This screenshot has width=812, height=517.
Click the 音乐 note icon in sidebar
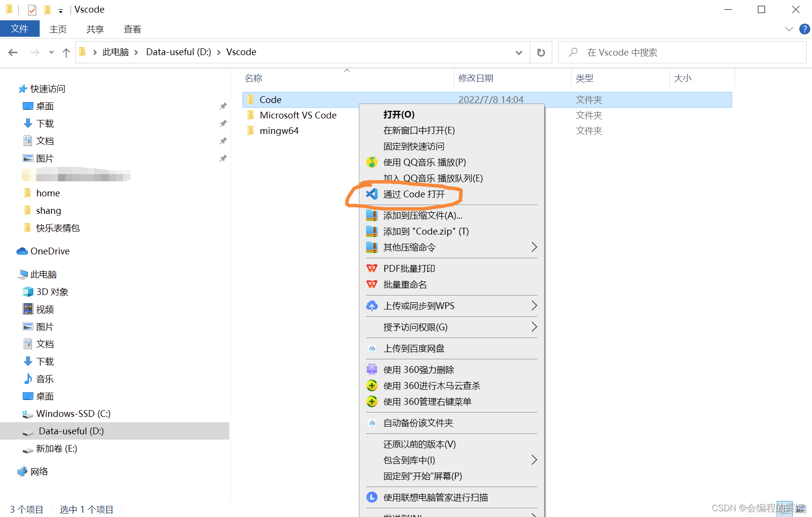(28, 379)
